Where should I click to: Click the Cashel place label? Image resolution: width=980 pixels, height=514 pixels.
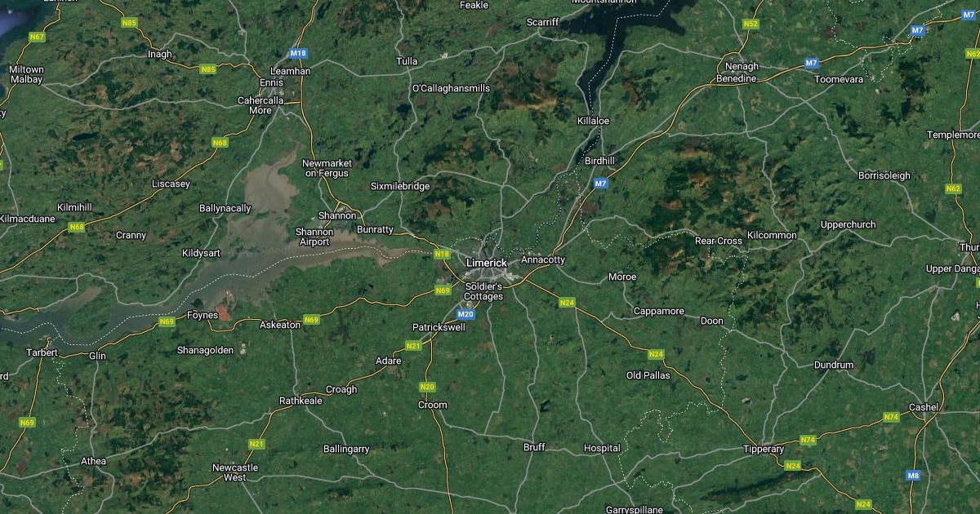[x=924, y=407]
